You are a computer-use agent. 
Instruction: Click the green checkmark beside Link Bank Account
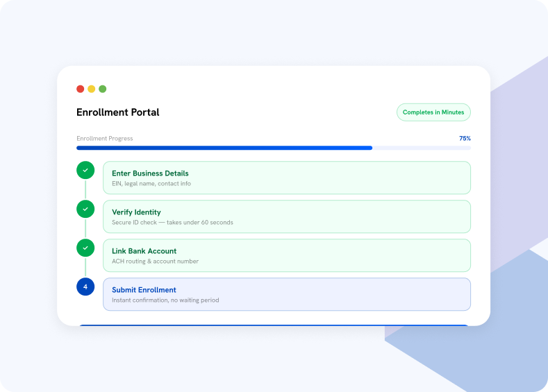tap(85, 248)
